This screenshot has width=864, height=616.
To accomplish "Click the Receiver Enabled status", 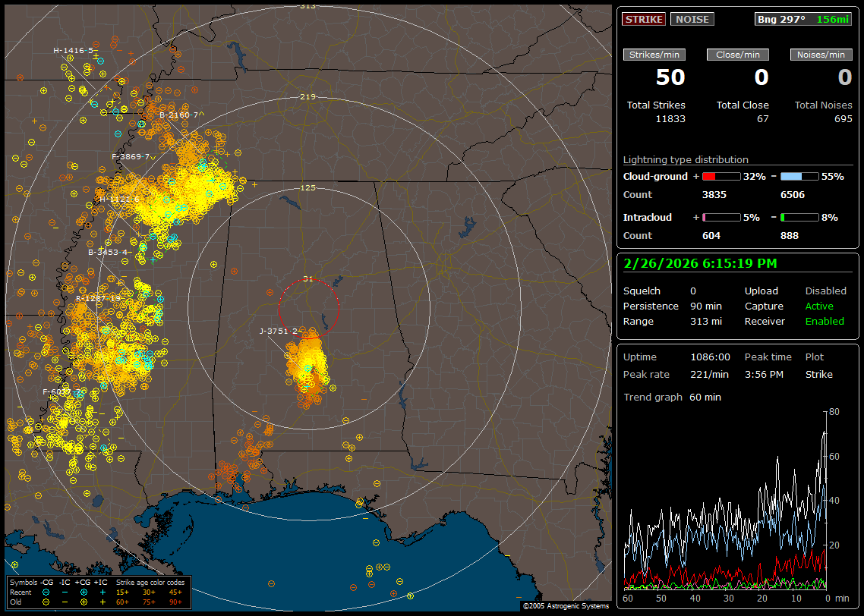I will 824,322.
